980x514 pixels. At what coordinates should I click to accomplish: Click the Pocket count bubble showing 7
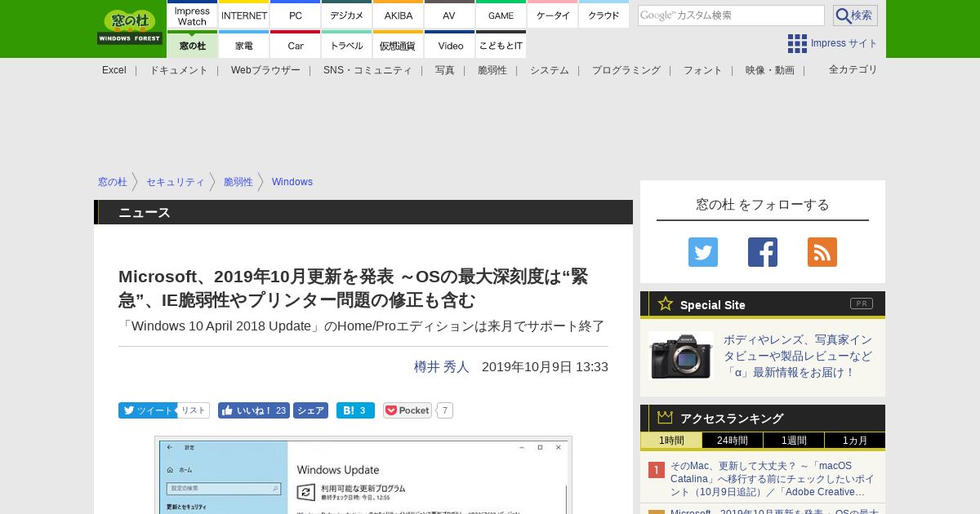(445, 410)
